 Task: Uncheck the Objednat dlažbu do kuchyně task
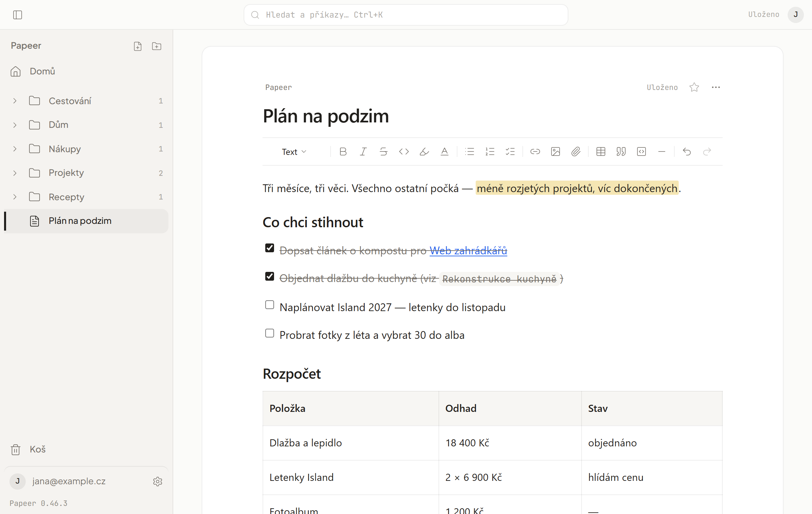270,277
